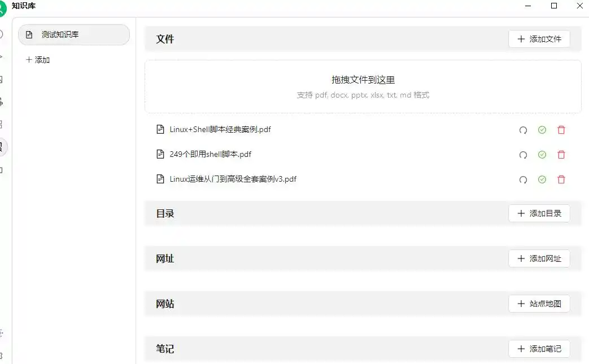589x364 pixels.
Task: Refresh the 249个即用shell脚本.pdf file
Action: coord(523,155)
